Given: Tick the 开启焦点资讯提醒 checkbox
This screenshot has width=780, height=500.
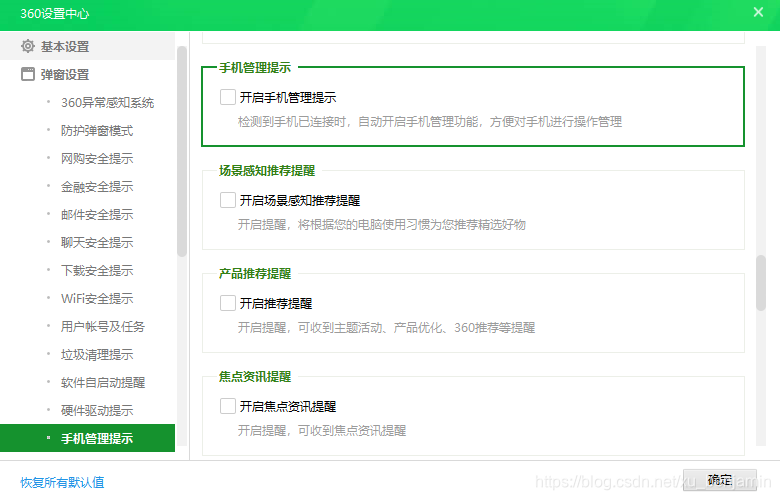Looking at the screenshot, I should coord(228,406).
